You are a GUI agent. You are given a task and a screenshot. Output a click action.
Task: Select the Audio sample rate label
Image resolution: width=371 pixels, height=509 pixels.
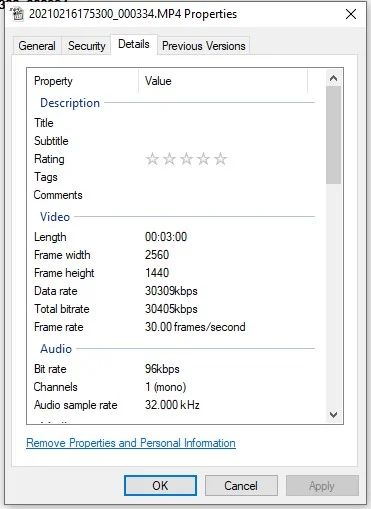click(76, 405)
